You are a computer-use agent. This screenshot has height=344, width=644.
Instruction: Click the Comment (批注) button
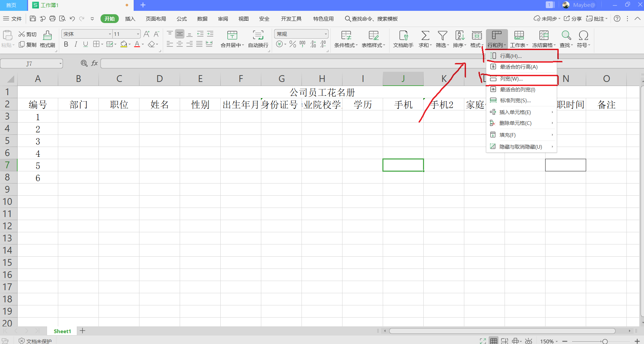(597, 19)
